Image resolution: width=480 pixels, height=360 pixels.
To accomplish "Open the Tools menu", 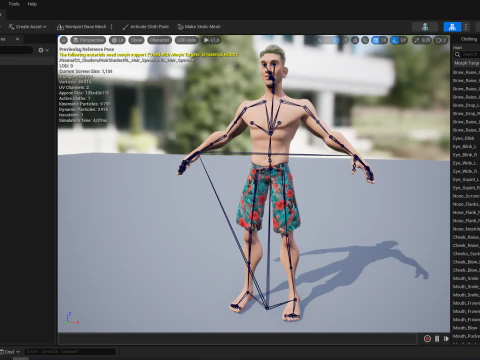I will click(x=14, y=4).
